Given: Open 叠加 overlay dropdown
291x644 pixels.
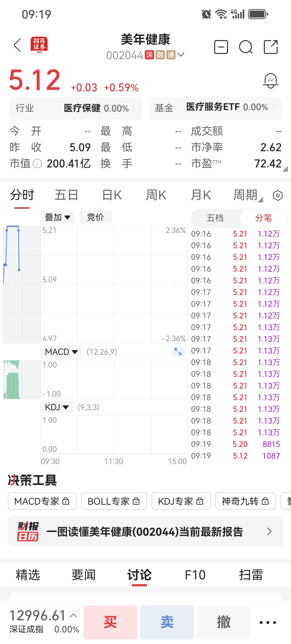Looking at the screenshot, I should pyautogui.click(x=57, y=217).
